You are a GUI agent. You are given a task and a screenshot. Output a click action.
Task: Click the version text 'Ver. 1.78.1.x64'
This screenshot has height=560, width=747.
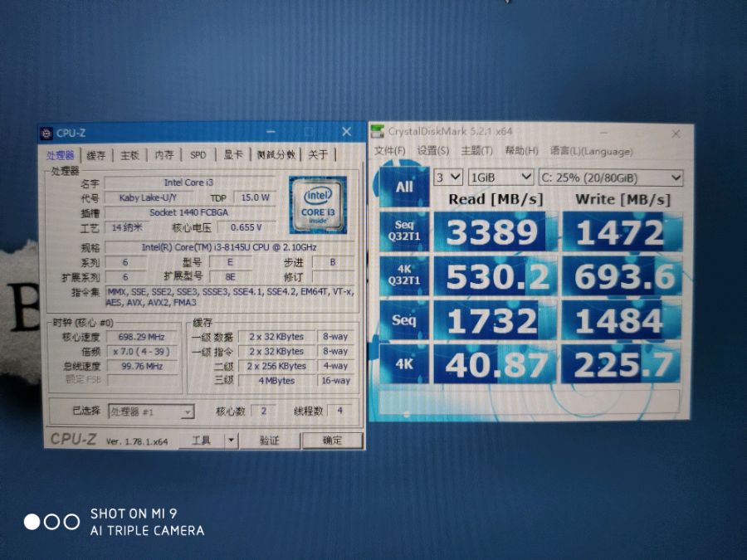point(137,441)
